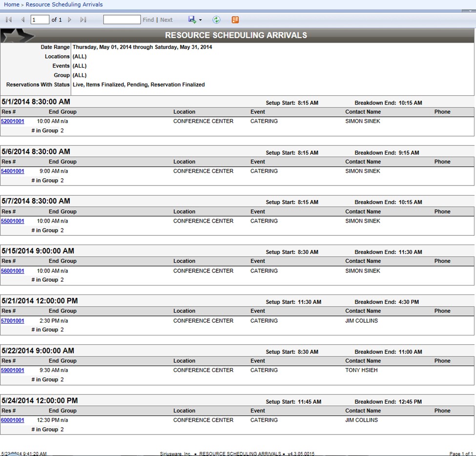
Task: Refresh the report
Action: [x=216, y=20]
